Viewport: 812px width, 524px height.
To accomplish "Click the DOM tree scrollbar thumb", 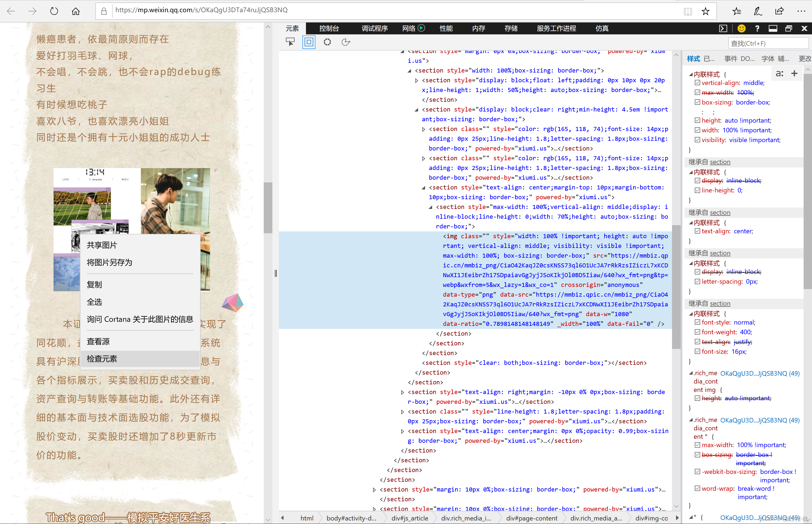I will click(x=676, y=287).
